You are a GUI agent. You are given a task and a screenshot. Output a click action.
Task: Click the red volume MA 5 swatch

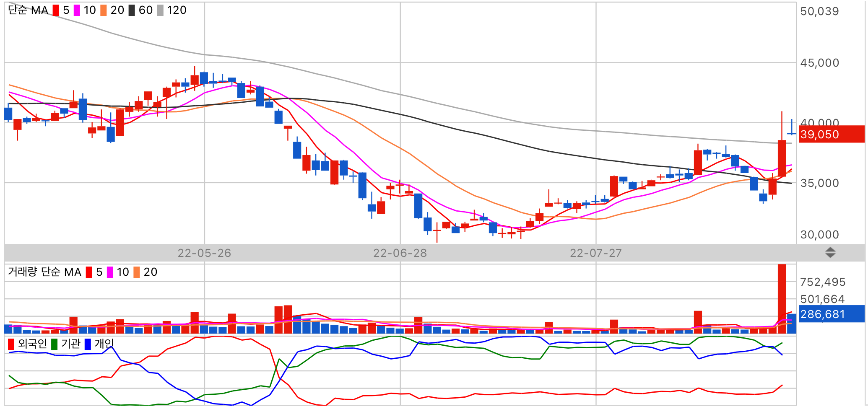89,272
